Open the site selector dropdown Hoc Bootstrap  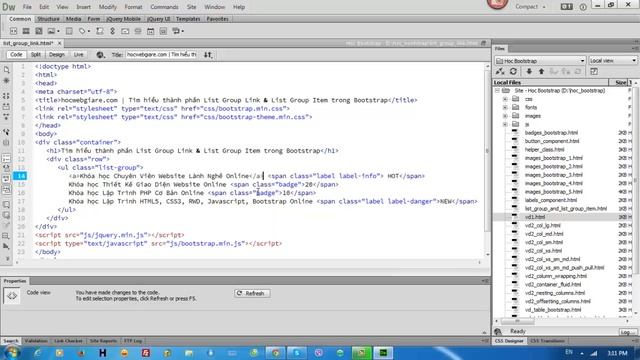540,61
